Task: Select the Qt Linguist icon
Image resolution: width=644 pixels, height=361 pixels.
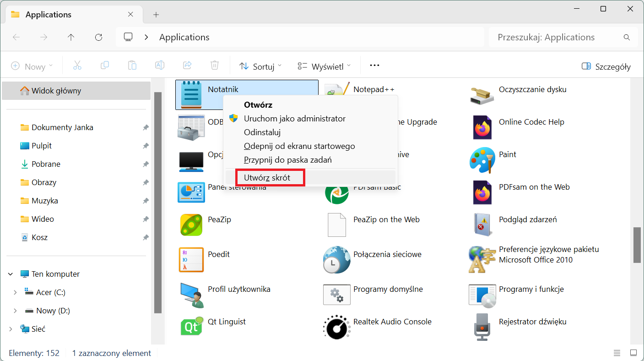Action: tap(191, 326)
